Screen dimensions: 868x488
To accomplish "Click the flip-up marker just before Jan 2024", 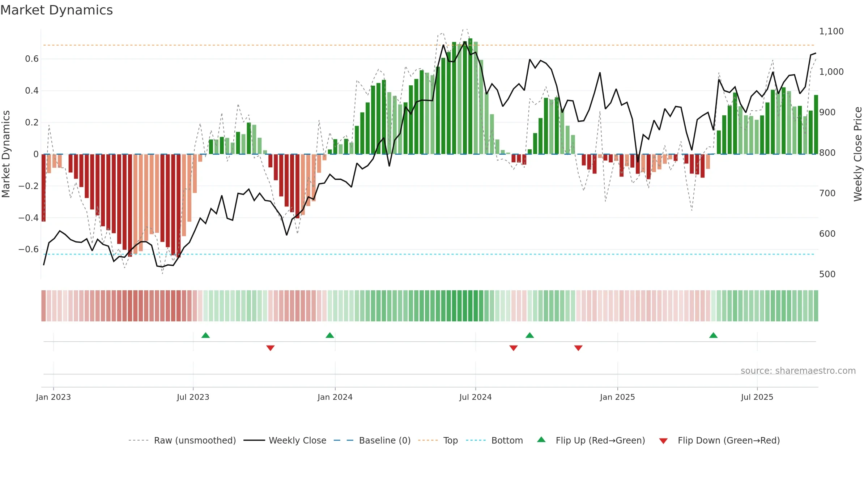I will [330, 335].
